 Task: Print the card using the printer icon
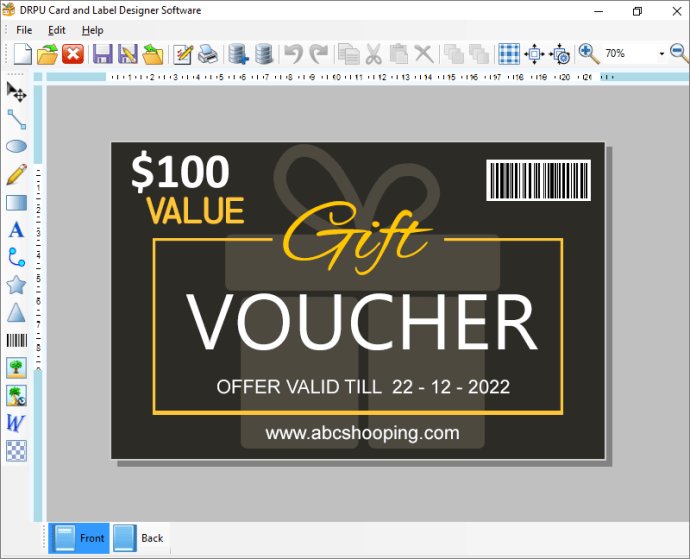point(207,54)
